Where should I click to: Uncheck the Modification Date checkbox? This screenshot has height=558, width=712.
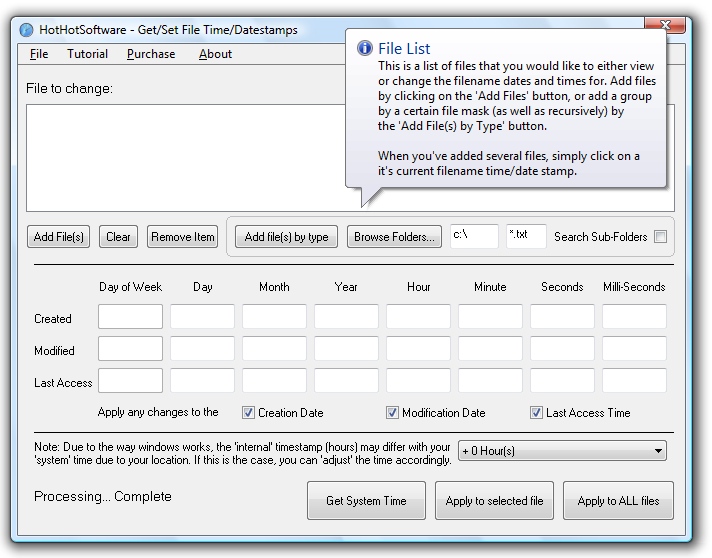pos(393,412)
